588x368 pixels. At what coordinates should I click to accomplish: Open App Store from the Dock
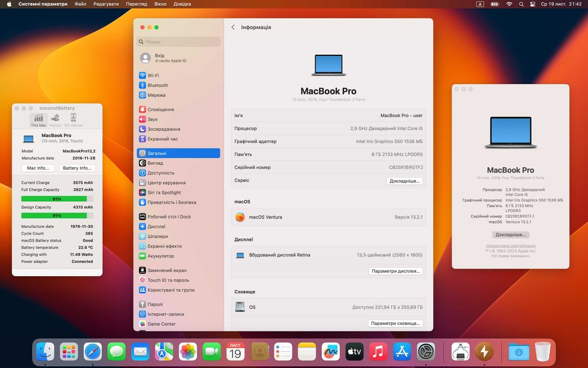click(x=402, y=352)
